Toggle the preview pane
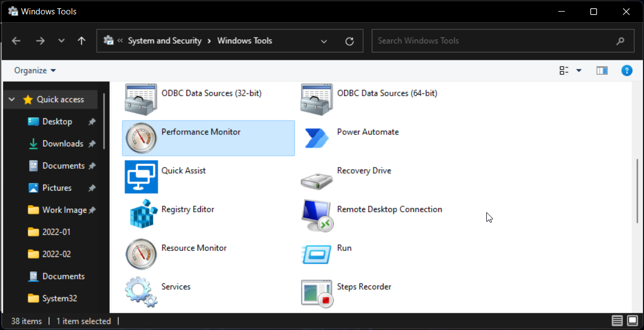This screenshot has height=330, width=644. coord(602,70)
